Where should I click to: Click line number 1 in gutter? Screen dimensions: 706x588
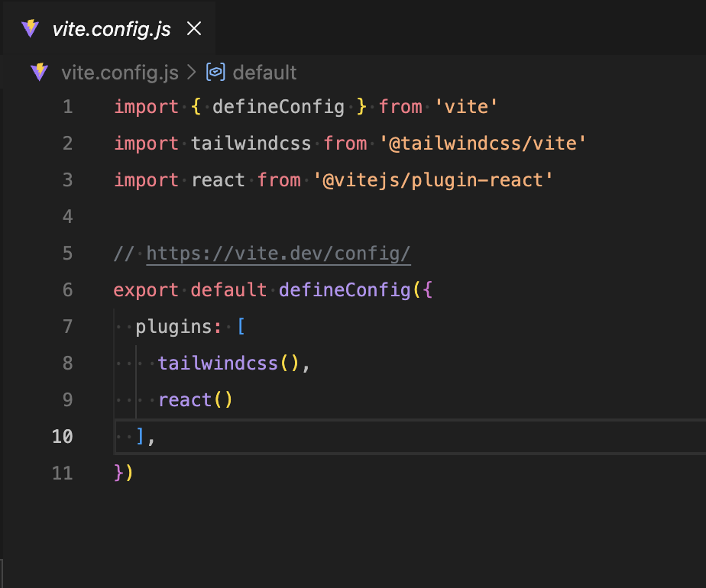click(x=67, y=107)
